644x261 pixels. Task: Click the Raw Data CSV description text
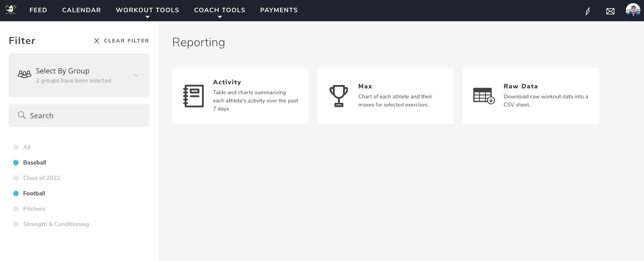(x=546, y=101)
